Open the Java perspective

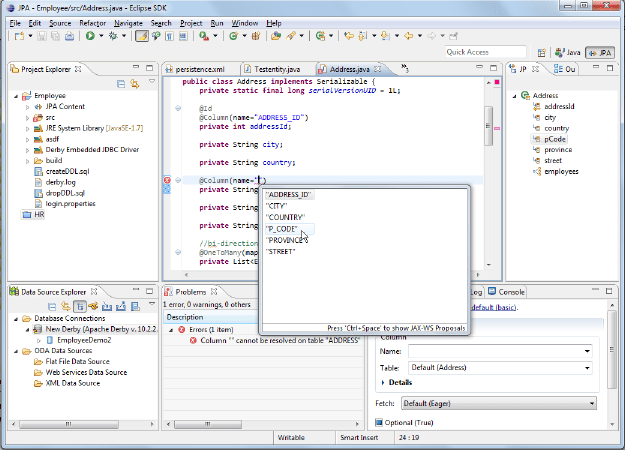[568, 53]
